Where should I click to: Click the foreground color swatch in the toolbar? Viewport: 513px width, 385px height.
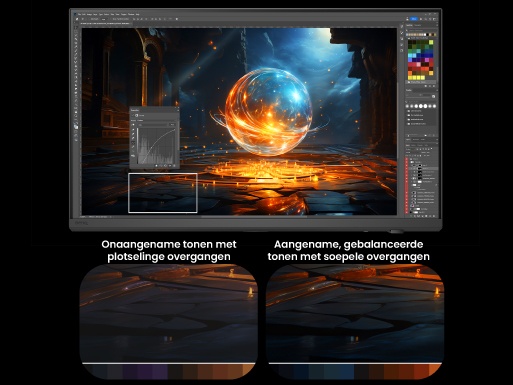76,126
